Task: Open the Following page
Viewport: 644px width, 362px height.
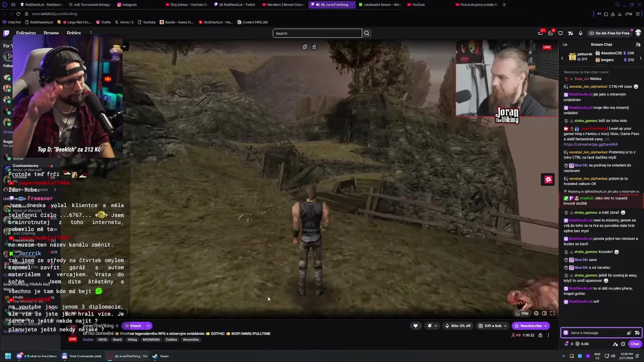Action: pos(26,33)
